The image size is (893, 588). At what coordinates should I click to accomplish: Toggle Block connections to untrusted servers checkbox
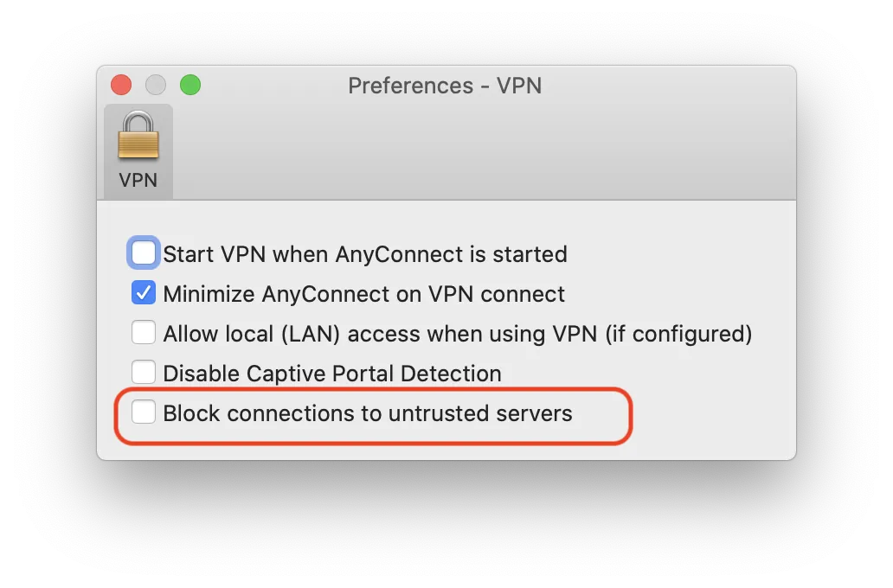(x=144, y=412)
